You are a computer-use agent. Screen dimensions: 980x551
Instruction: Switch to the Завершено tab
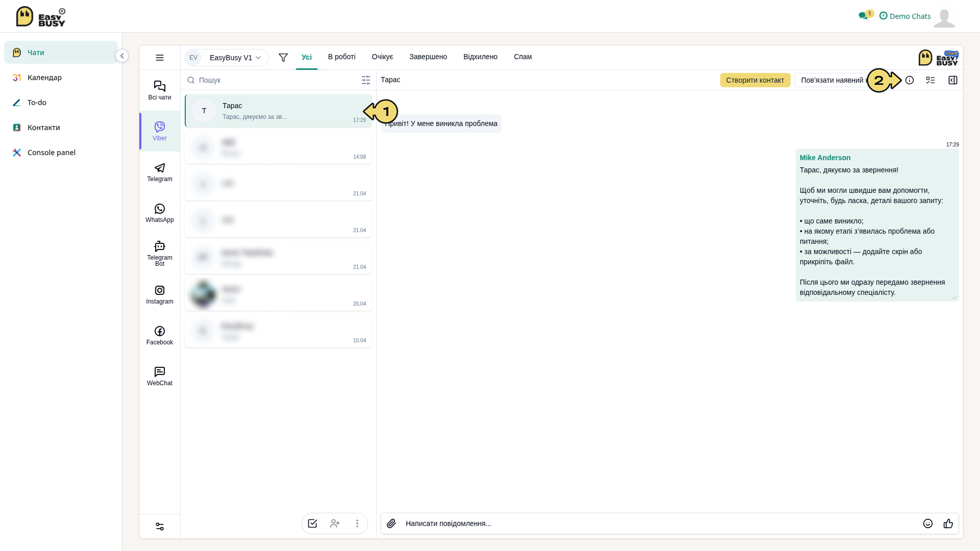coord(428,57)
